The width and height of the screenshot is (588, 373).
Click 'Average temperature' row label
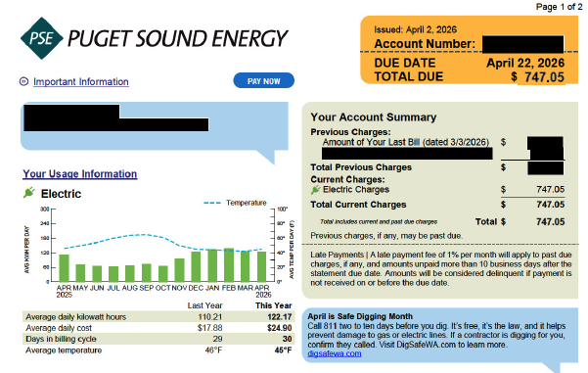point(64,350)
